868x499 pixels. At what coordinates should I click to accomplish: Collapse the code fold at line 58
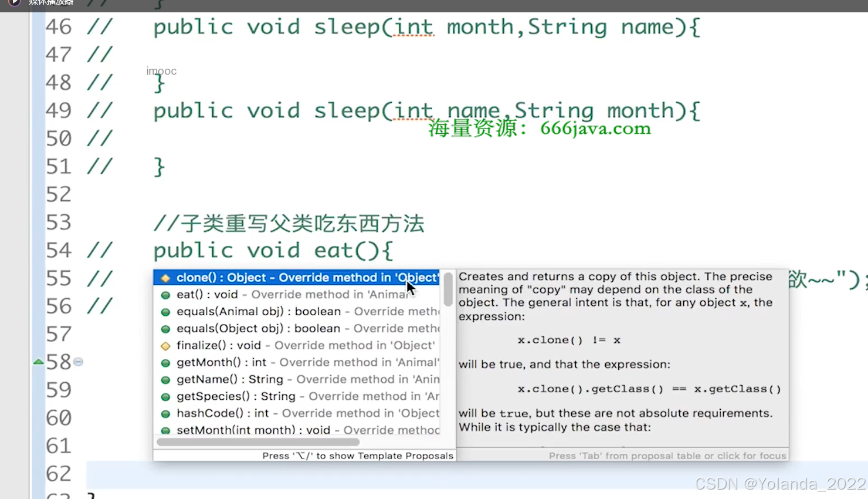(x=78, y=362)
